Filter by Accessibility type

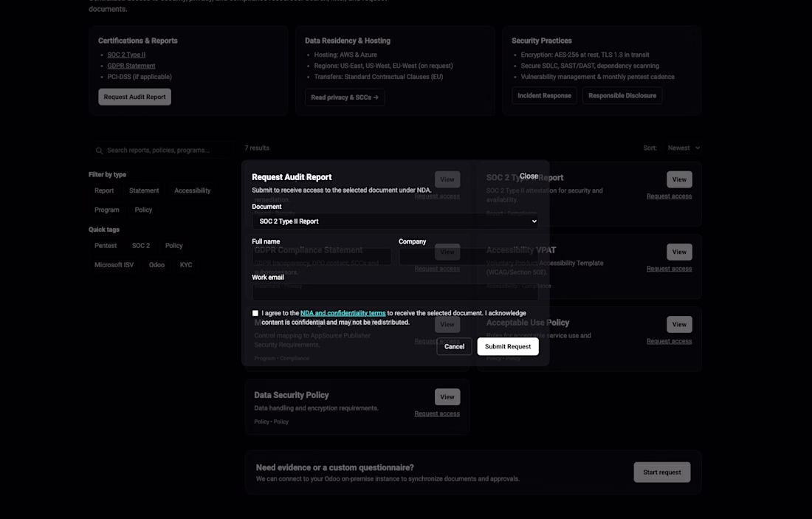point(192,190)
